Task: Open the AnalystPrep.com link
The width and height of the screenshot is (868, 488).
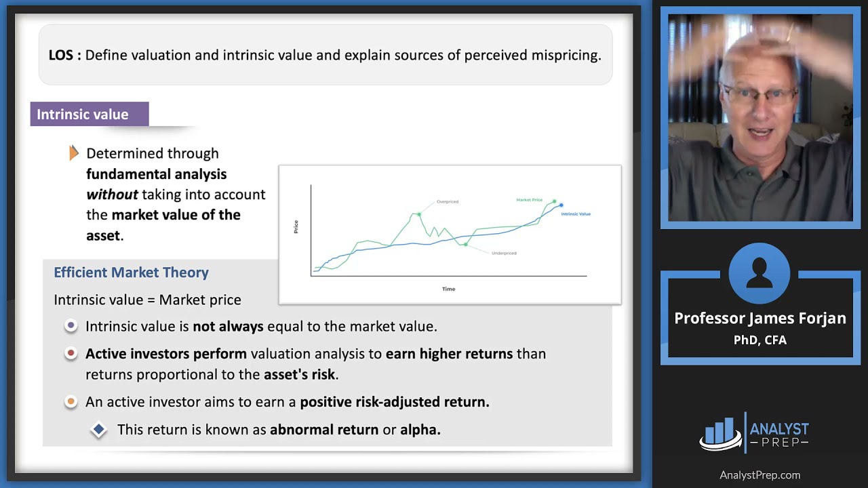Action: (759, 475)
